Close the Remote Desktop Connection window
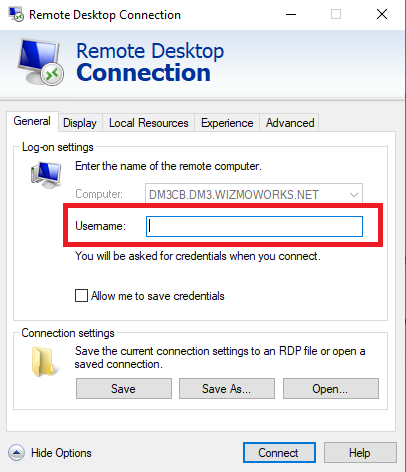 [382, 14]
